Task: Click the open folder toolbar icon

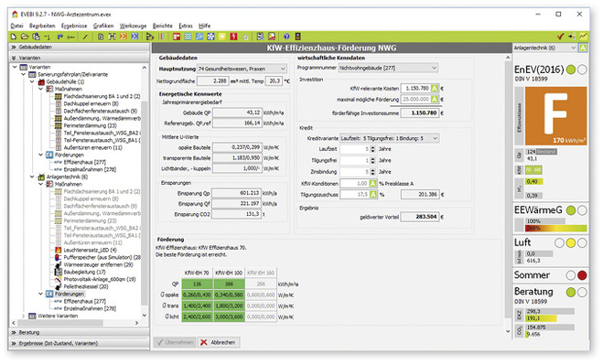Action: pyautogui.click(x=25, y=37)
